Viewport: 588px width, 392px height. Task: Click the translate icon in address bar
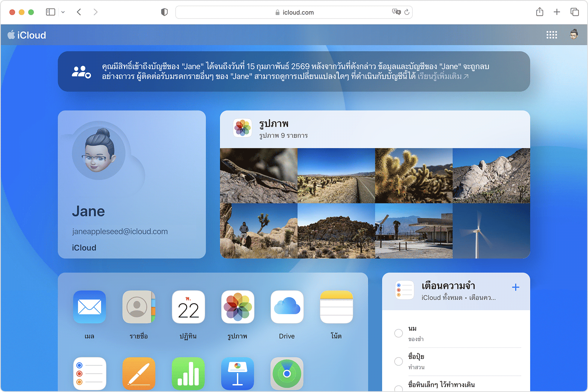coord(396,12)
